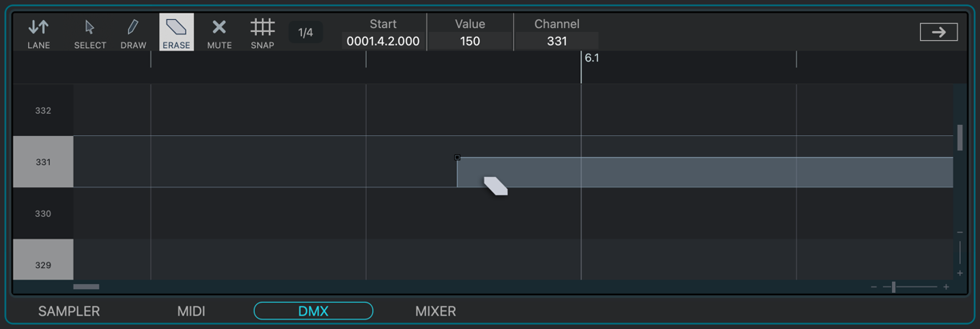Activate the Draw pencil tool

[133, 33]
